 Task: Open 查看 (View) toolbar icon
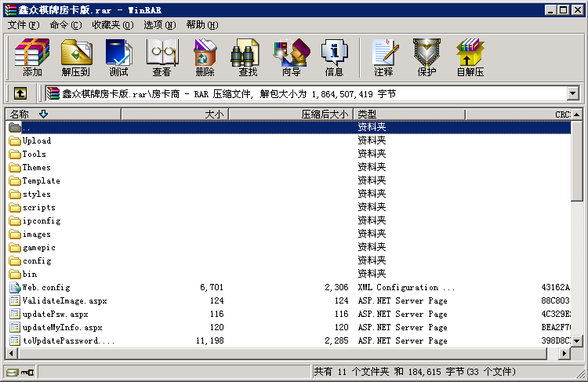[x=162, y=57]
